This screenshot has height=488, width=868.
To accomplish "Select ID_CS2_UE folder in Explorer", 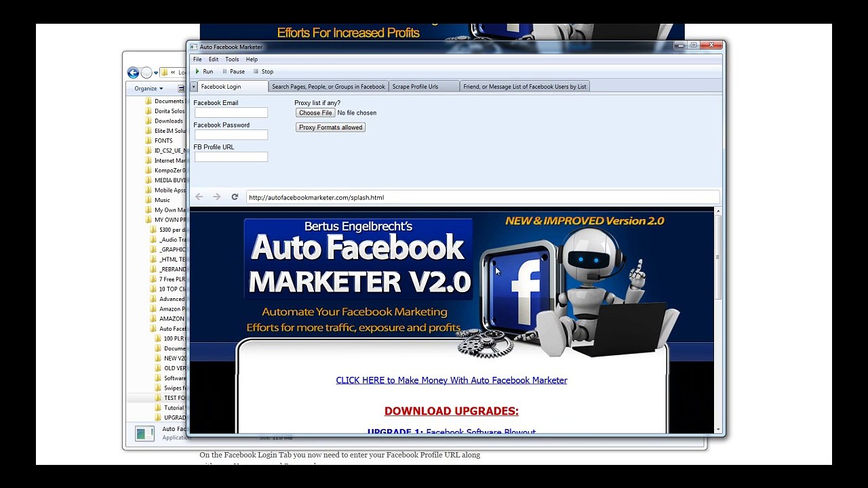I will pos(165,150).
